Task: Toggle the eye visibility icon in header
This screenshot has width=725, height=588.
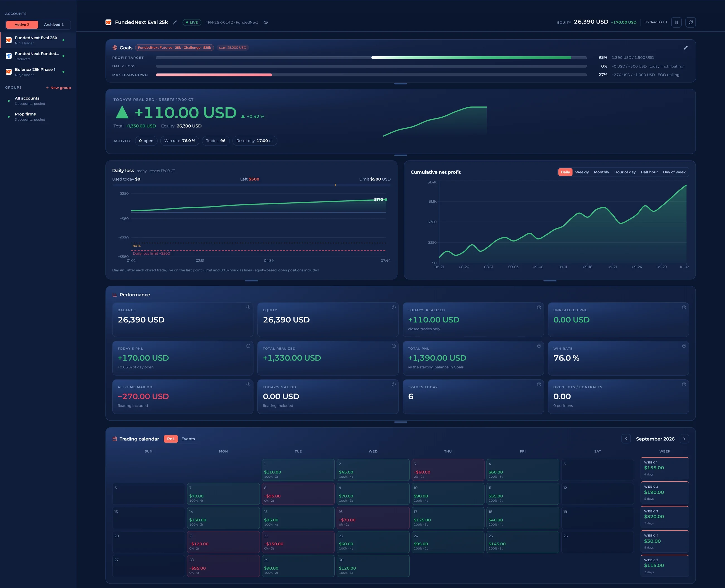Action: click(266, 22)
